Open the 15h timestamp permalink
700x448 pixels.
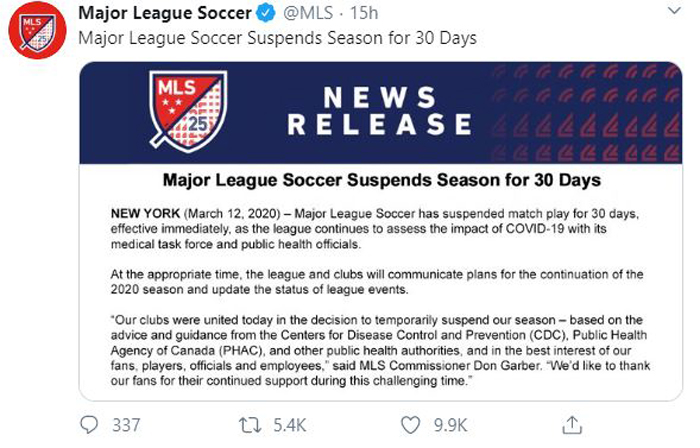point(363,13)
